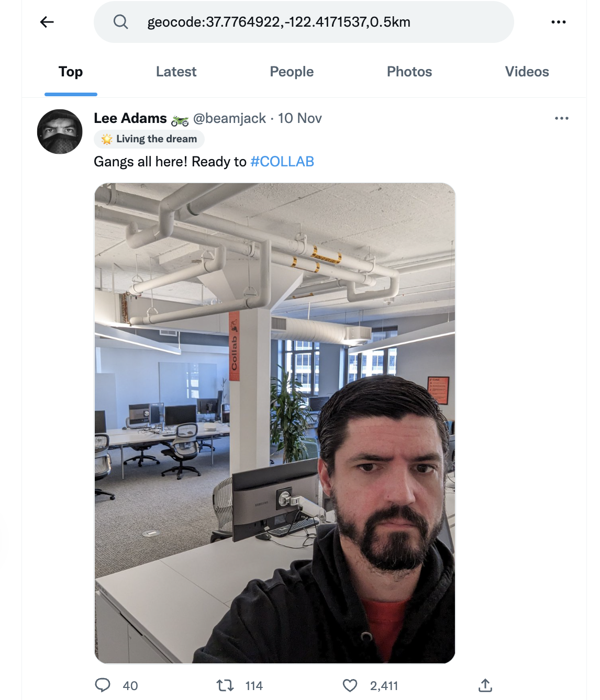600x700 pixels.
Task: Retweet the Gangs all here post
Action: point(225,685)
